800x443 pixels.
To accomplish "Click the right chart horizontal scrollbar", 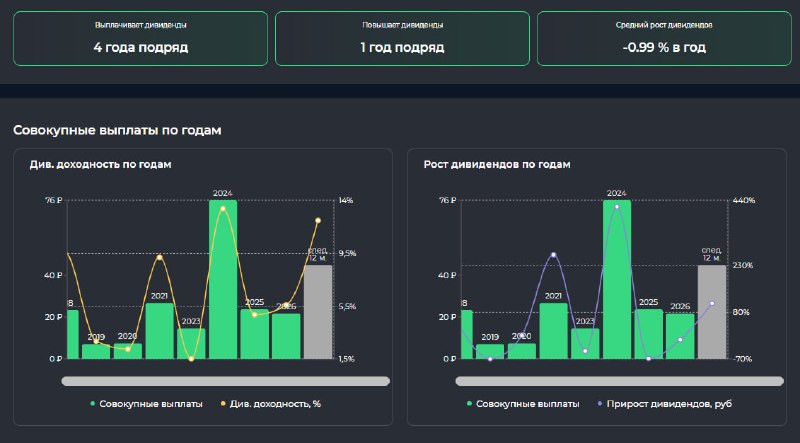I will click(x=619, y=381).
